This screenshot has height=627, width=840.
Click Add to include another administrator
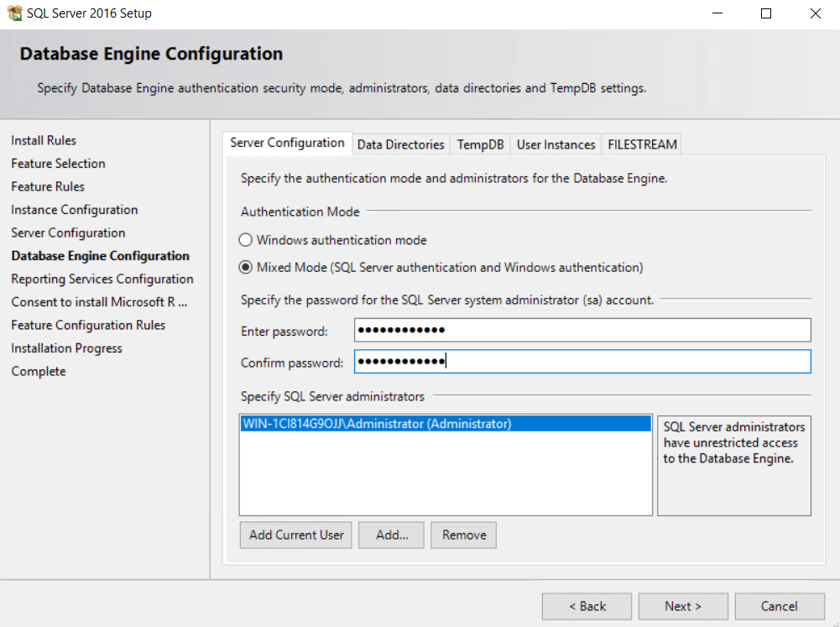[391, 535]
